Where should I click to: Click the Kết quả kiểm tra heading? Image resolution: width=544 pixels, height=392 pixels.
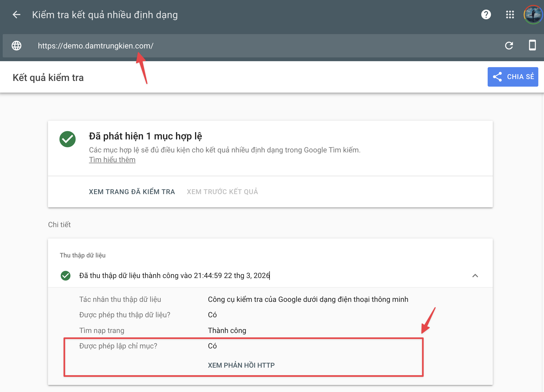[x=48, y=78]
